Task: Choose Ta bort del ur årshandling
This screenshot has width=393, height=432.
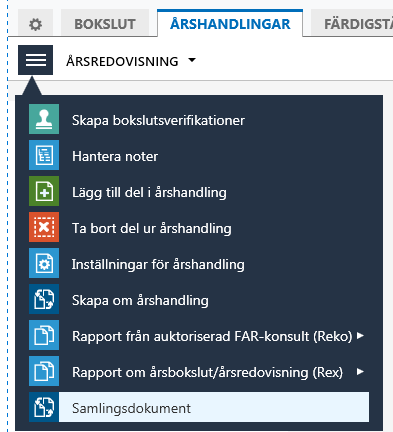Action: click(x=152, y=229)
